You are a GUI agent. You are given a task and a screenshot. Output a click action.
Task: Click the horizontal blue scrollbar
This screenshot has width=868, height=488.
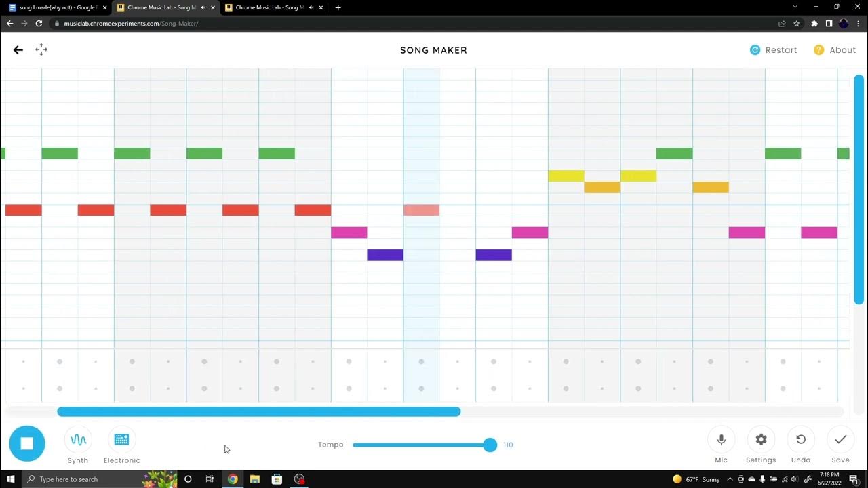coord(259,411)
